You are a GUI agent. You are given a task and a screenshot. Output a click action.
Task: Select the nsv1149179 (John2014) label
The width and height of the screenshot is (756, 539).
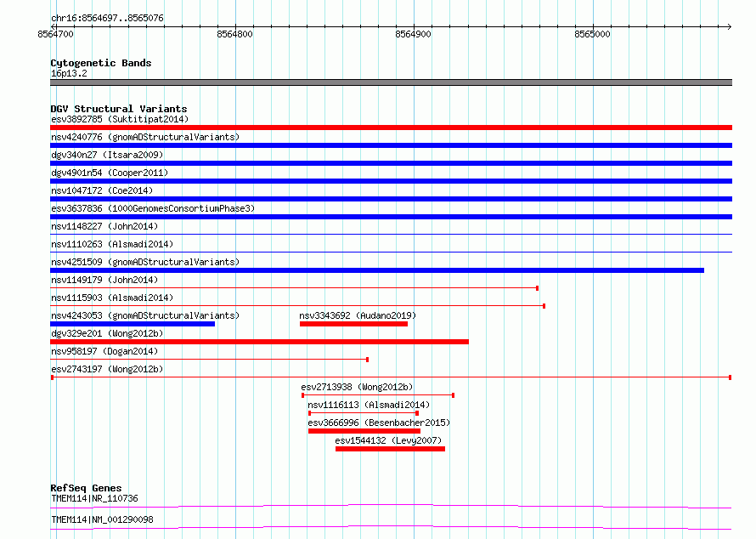104,280
